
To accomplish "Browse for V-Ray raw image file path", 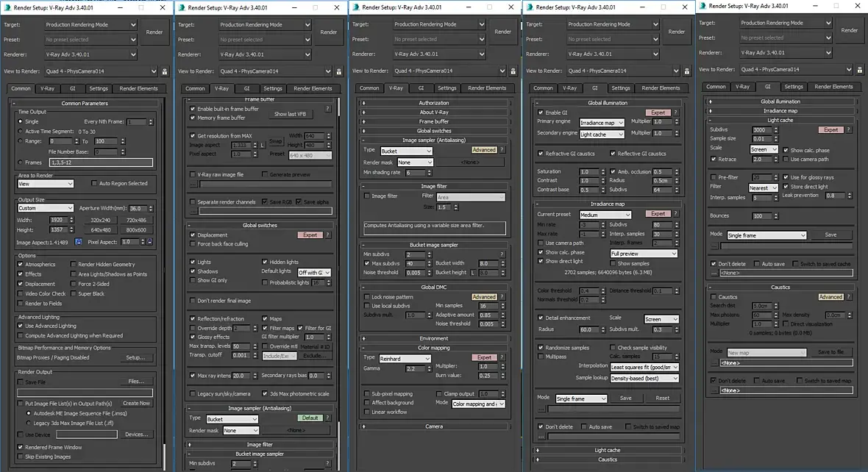I will click(193, 184).
